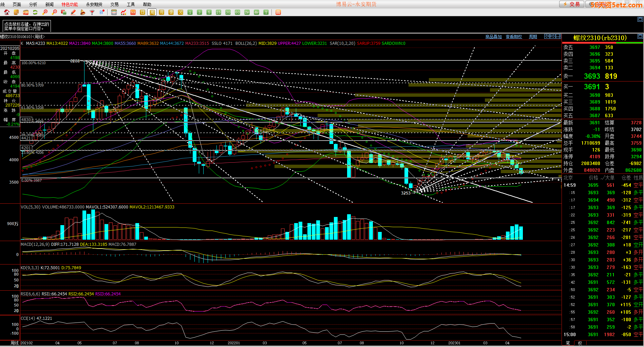Click the bell alert icon

tap(83, 12)
